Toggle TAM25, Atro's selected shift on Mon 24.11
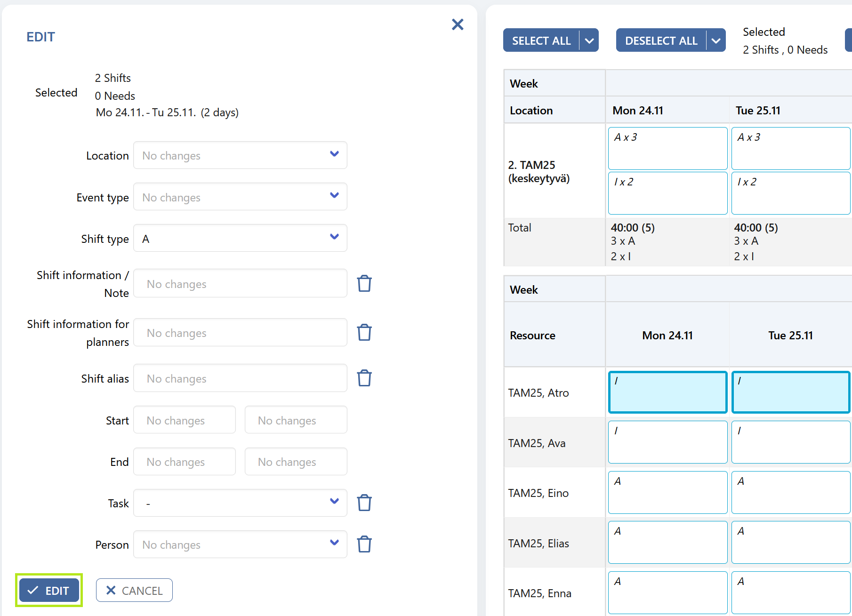 (667, 392)
